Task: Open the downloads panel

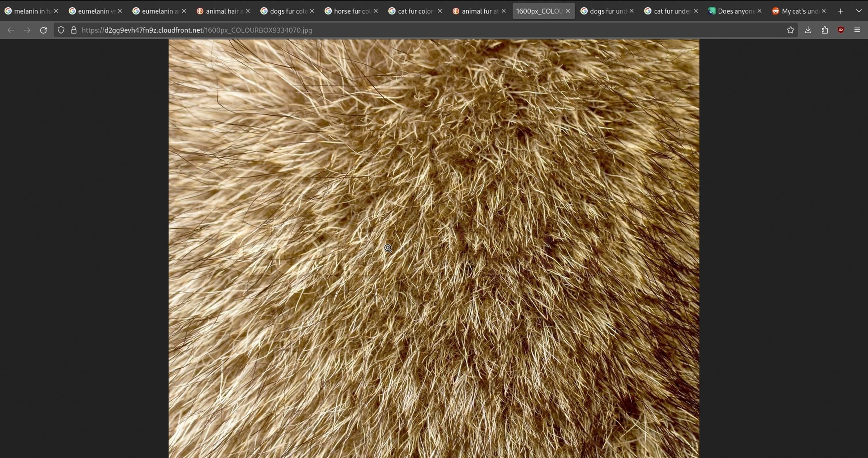Action: [x=808, y=30]
